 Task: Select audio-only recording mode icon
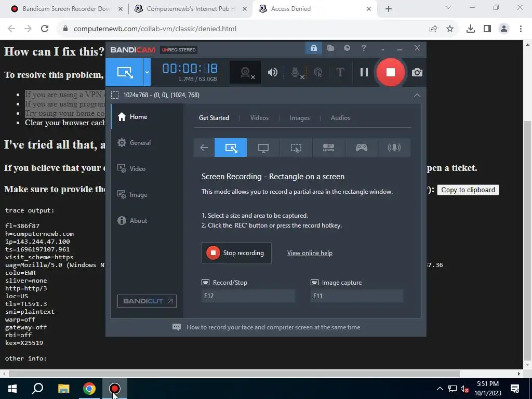tap(394, 148)
